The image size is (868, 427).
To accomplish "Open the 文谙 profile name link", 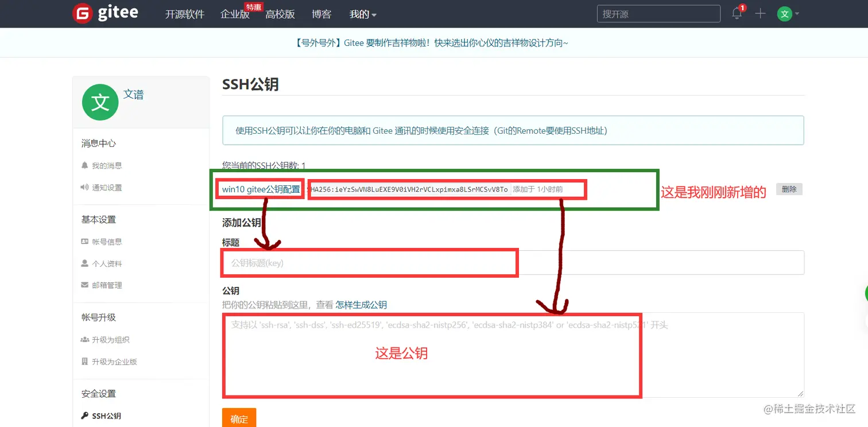I will [x=134, y=94].
